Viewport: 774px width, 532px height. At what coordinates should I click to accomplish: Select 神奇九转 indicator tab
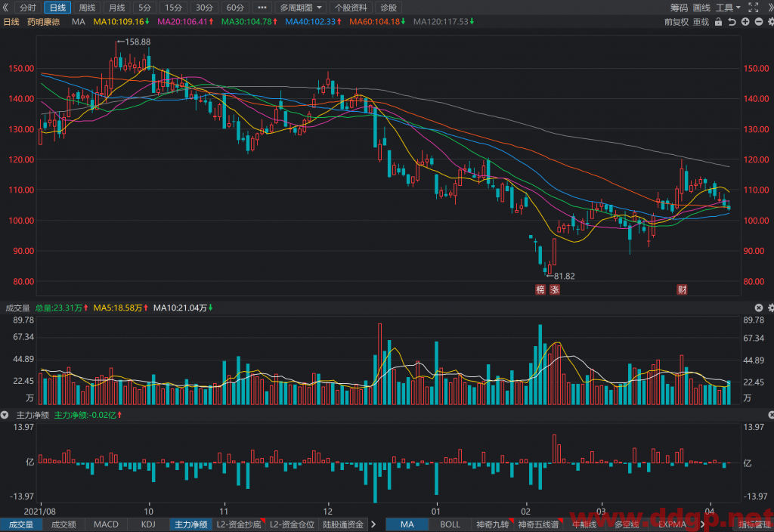[493, 524]
